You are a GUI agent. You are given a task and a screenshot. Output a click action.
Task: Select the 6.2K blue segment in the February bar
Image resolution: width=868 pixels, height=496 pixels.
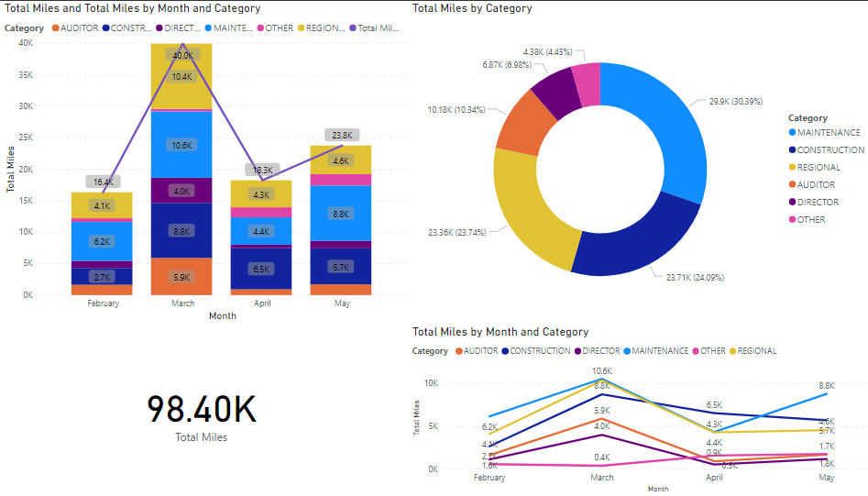coord(102,242)
